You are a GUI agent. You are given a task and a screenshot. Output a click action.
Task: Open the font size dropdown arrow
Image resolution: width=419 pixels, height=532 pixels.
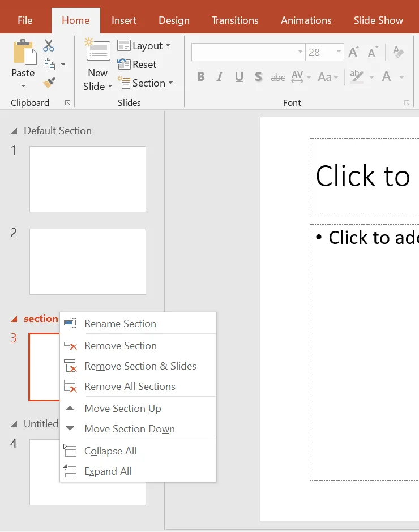[x=339, y=52]
